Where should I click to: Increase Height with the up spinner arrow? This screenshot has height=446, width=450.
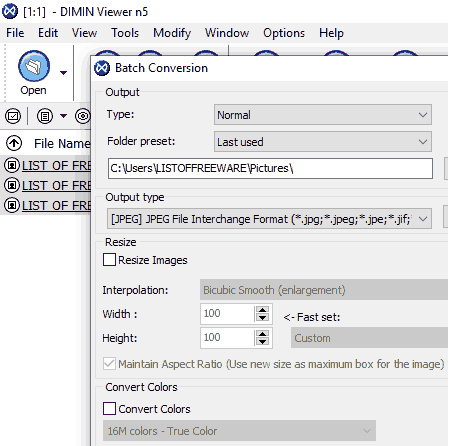tap(262, 334)
